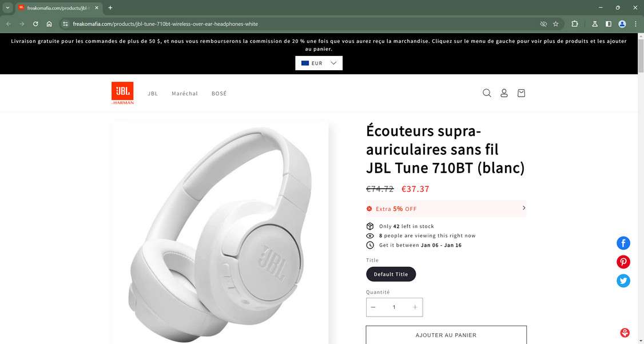
Task: Share on Facebook via blue icon
Action: pos(623,243)
